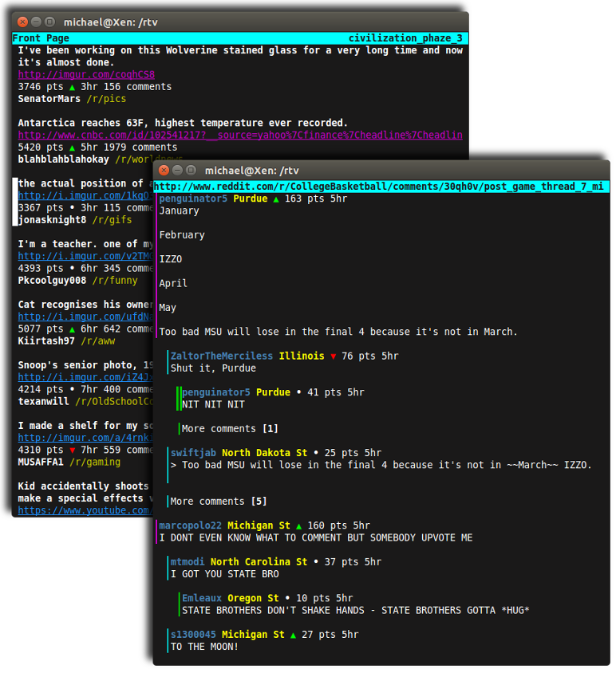The image size is (616, 673).
Task: Click the 'Shut it, Purdue' comment text
Action: [x=213, y=368]
